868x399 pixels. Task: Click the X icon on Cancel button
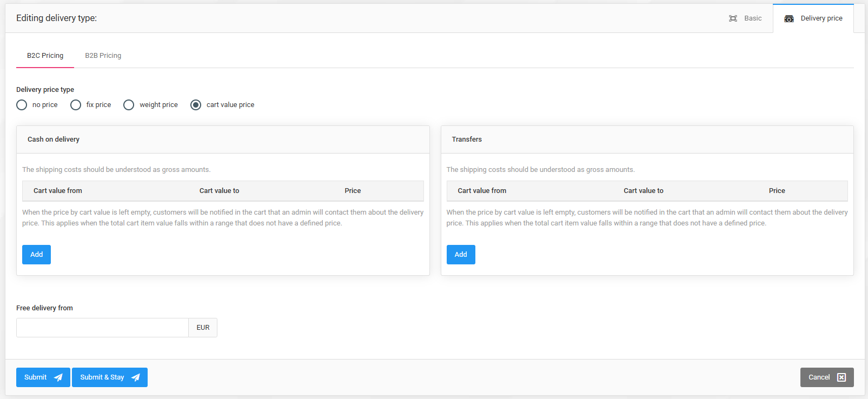842,377
